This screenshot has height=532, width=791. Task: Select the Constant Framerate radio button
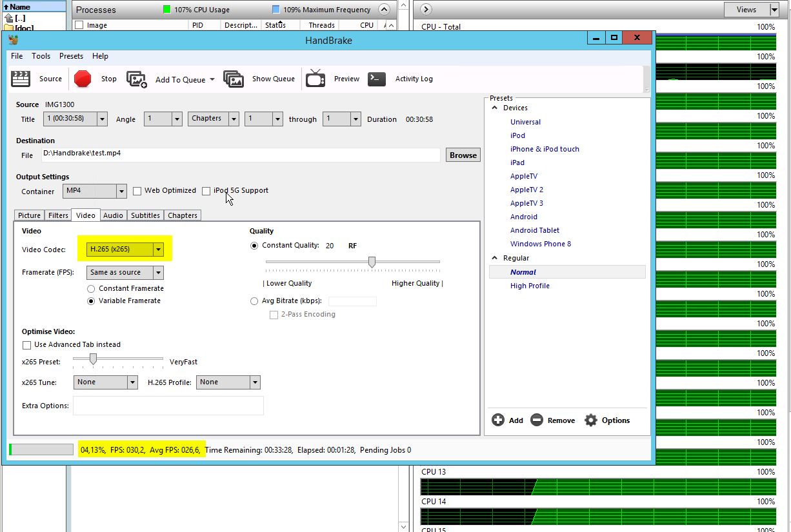91,289
